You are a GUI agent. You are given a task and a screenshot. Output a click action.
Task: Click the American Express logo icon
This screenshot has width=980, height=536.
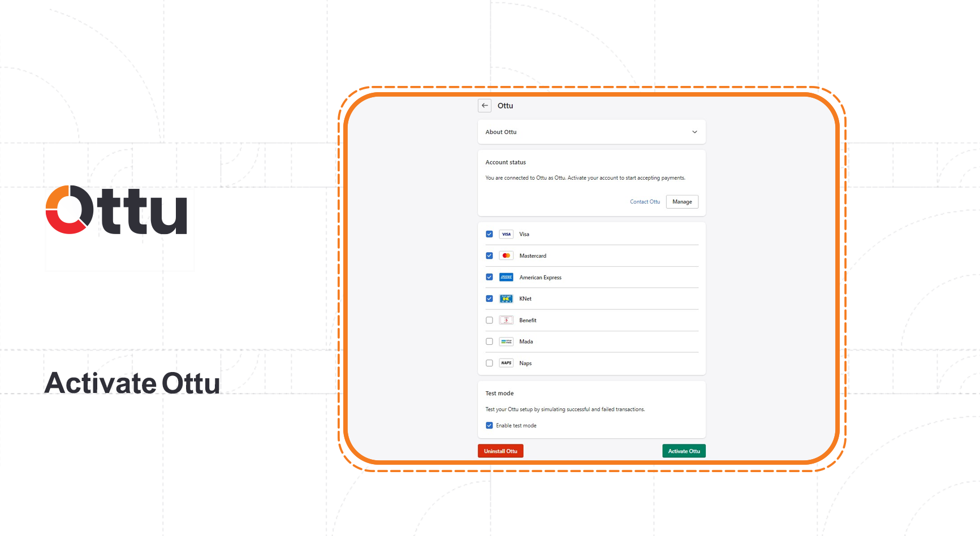506,277
